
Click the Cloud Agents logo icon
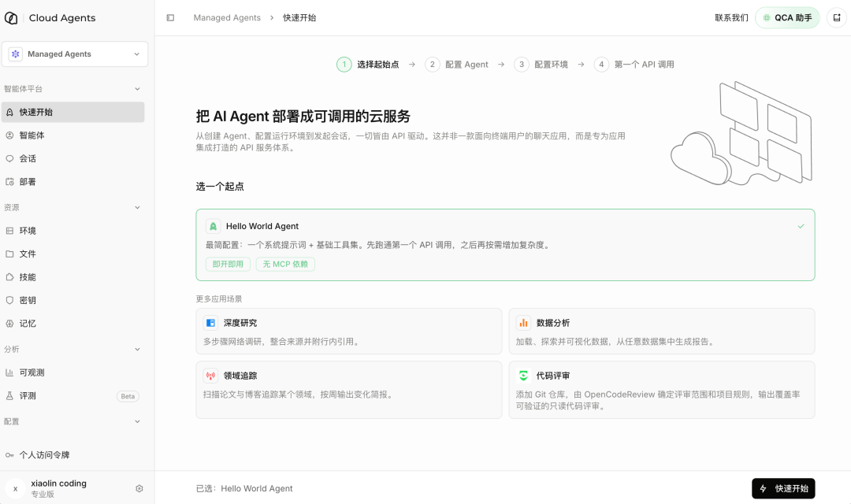(11, 18)
